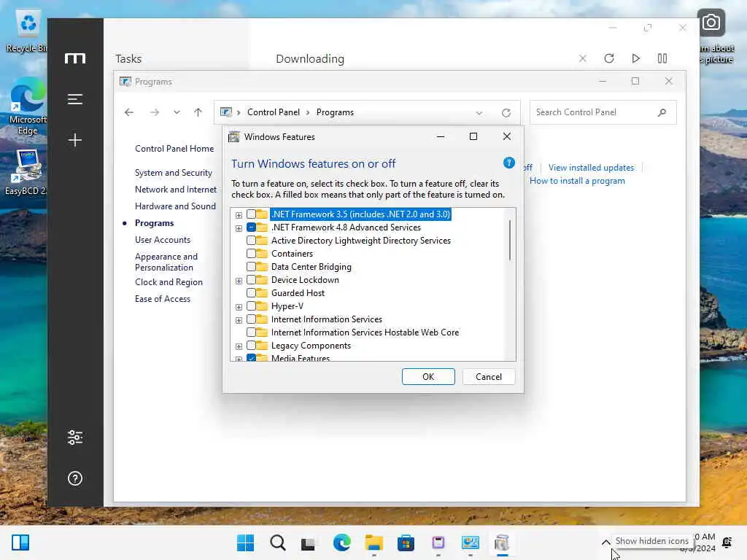Toggle .NET Framework 4.8 Advanced Services checkbox

251,227
